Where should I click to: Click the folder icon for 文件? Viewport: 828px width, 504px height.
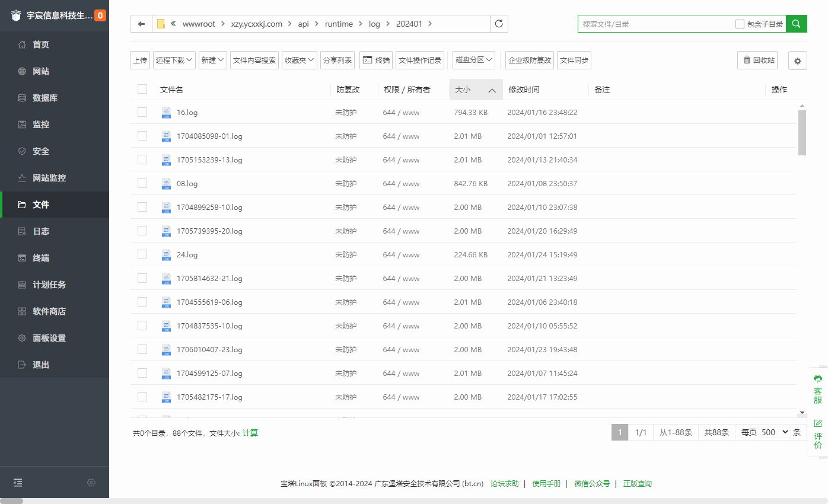tap(22, 205)
